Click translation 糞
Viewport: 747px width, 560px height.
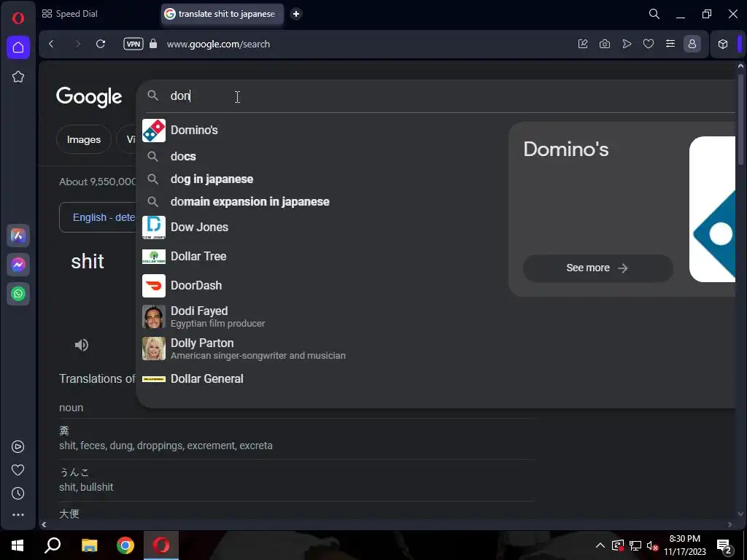click(x=64, y=431)
